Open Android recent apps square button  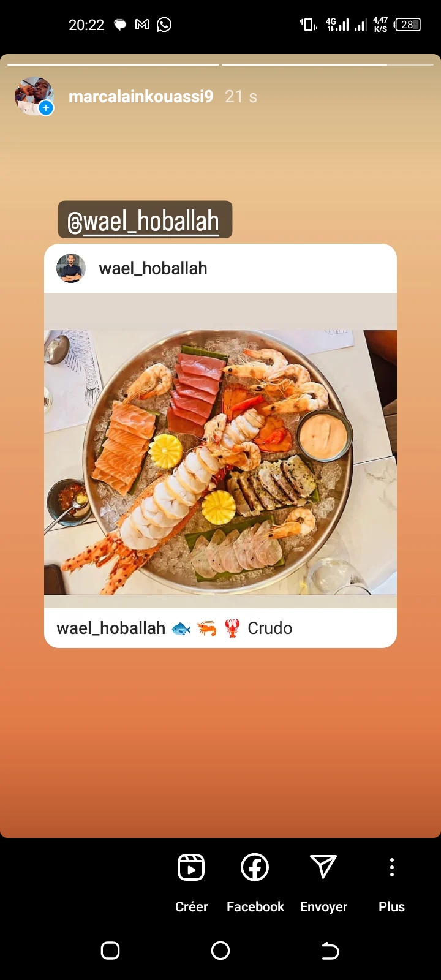pyautogui.click(x=110, y=951)
